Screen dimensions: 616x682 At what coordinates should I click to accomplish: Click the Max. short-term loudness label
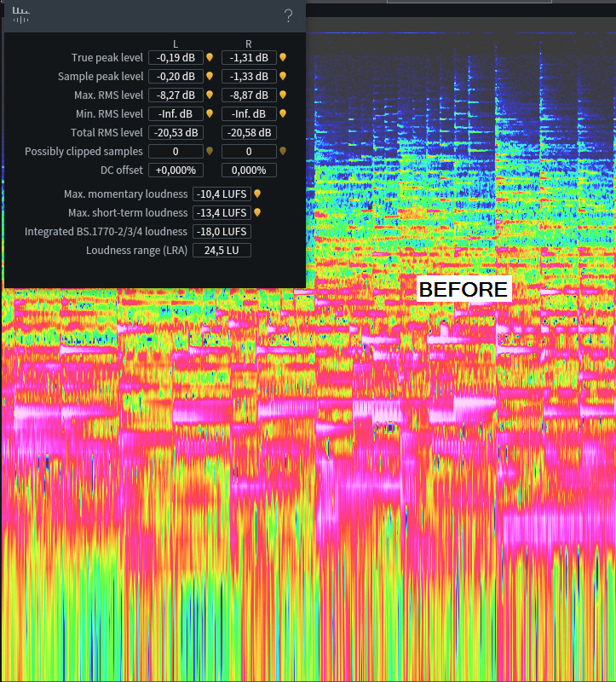128,212
